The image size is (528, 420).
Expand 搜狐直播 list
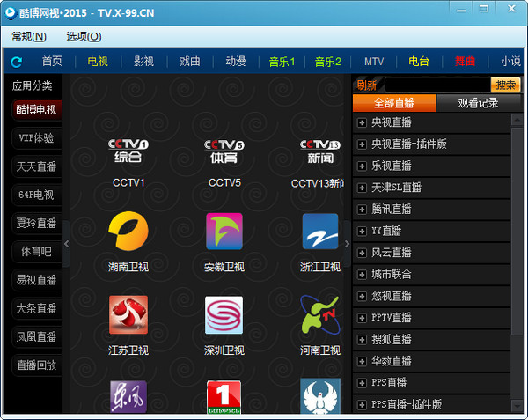(362, 340)
